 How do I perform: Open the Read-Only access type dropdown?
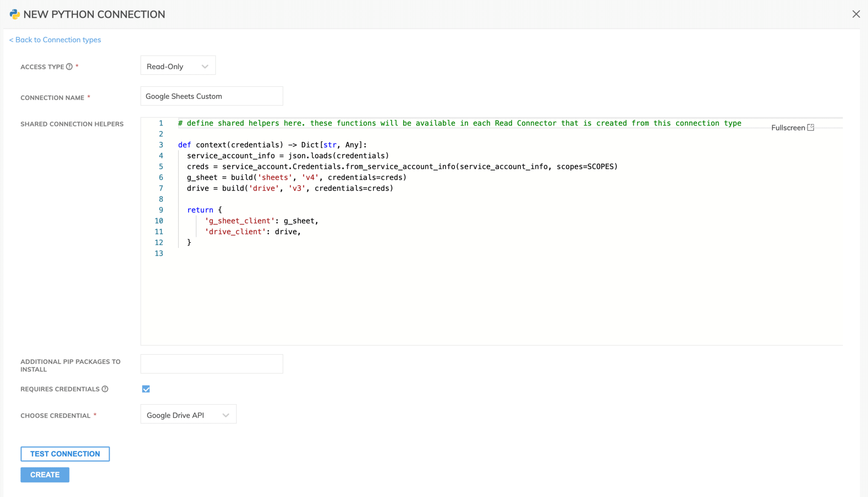(178, 66)
